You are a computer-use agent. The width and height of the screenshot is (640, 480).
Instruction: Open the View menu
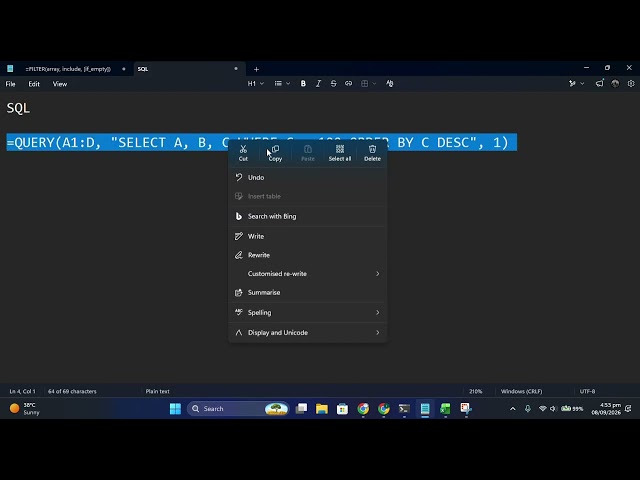60,84
